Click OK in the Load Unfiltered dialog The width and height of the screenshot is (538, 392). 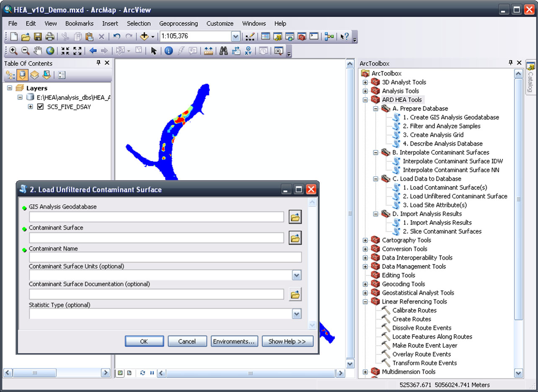pyautogui.click(x=144, y=341)
